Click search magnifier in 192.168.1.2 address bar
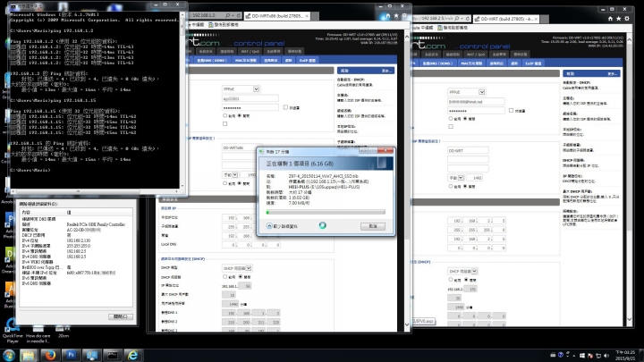This screenshot has height=362, width=644. [227, 15]
